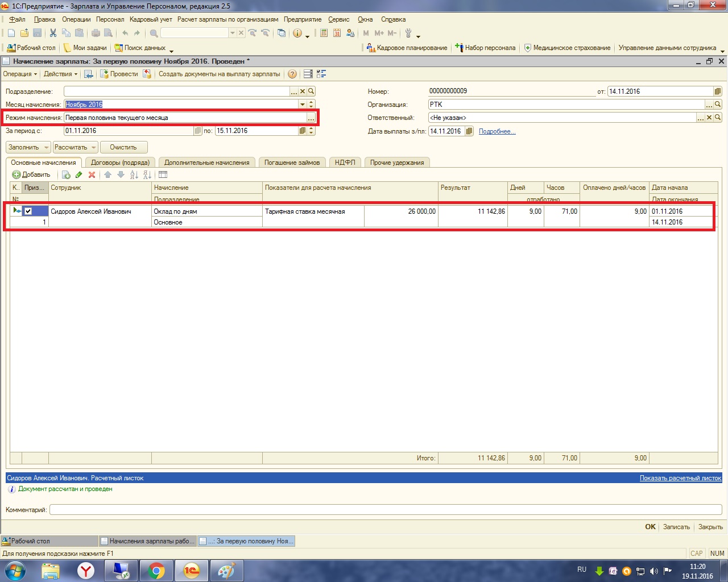Expand the Рассчитать button dropdown

click(x=94, y=147)
